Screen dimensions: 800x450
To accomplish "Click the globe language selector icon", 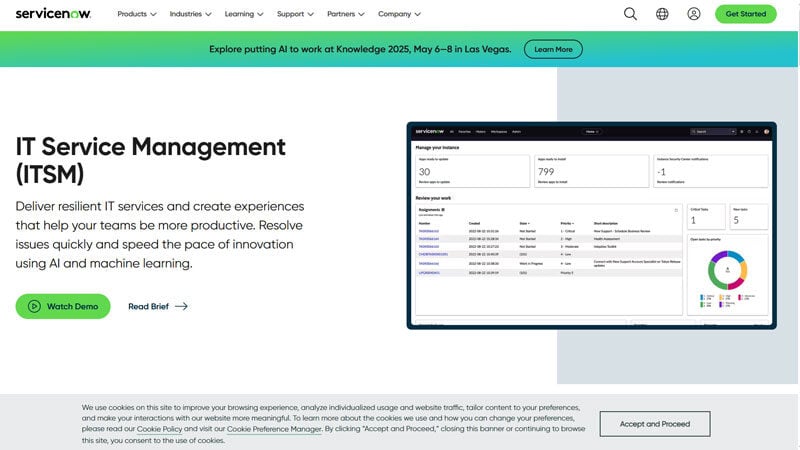I will coord(662,14).
